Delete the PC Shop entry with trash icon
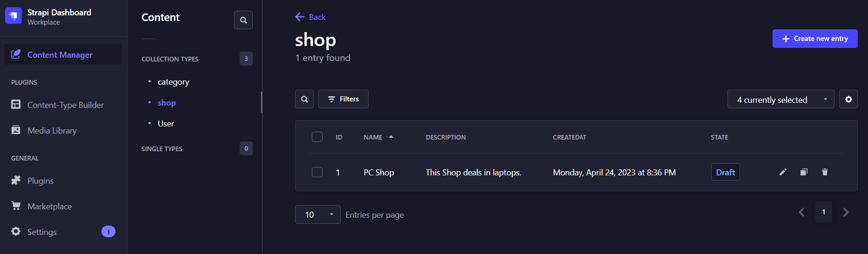This screenshot has height=254, width=868. coord(825,172)
